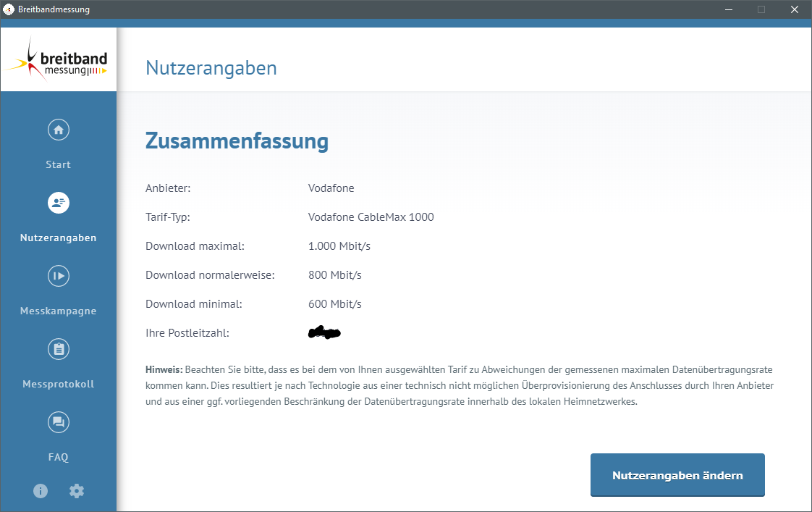Screen dimensions: 812x512
Task: Click the Anbieter label
Action: pyautogui.click(x=168, y=188)
